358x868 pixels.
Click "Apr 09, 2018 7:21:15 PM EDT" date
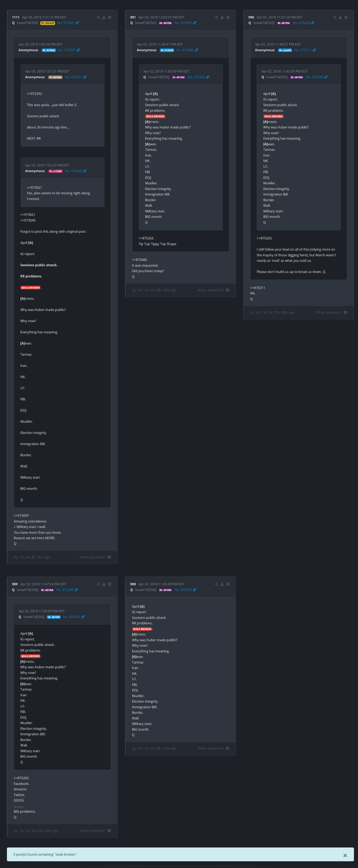tap(44, 17)
